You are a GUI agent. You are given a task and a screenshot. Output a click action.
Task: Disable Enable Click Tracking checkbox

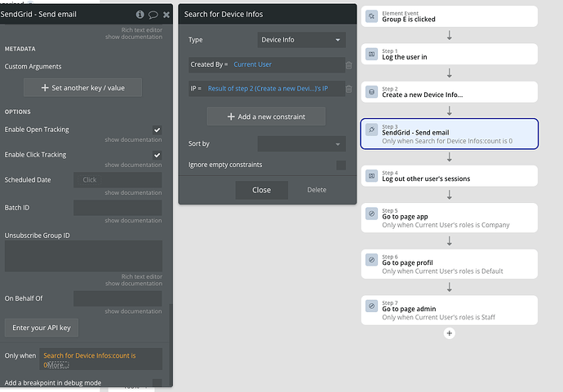click(x=157, y=155)
